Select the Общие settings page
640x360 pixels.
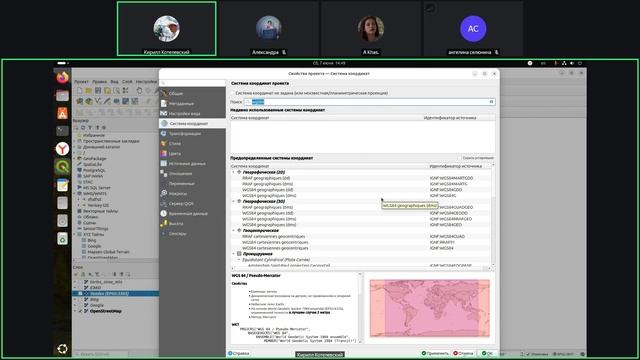[x=192, y=93]
